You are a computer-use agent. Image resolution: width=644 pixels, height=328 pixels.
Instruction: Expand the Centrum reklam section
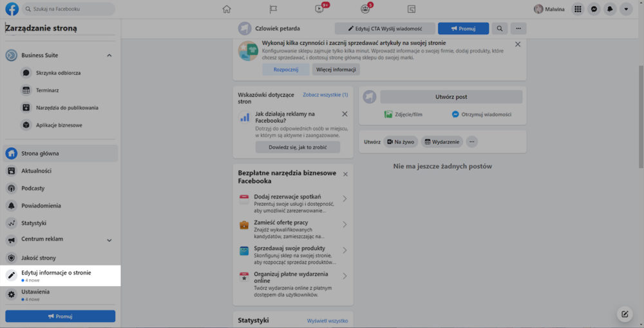click(109, 241)
